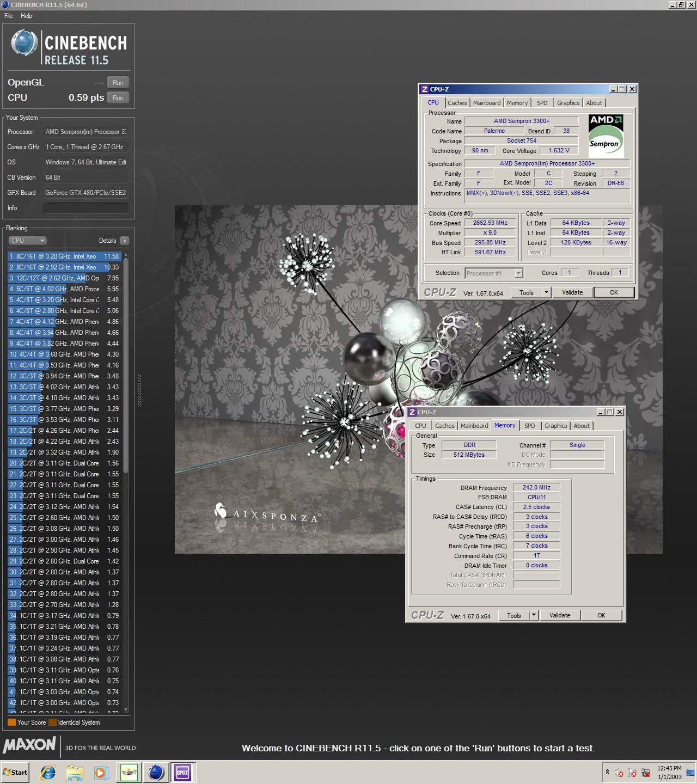The height and width of the screenshot is (784, 697).
Task: Switch to Caches tab in upper CPU-Z window
Action: [x=457, y=103]
